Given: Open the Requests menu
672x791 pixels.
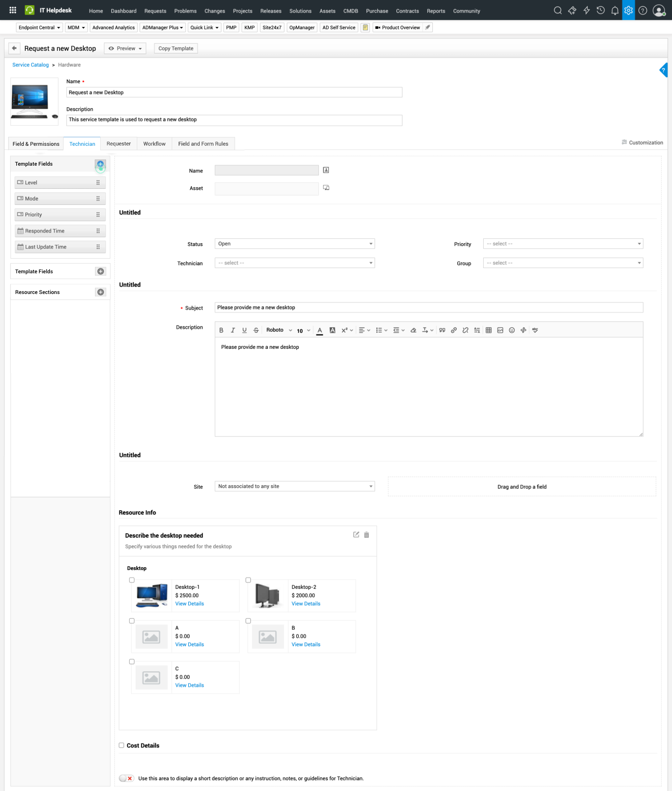Looking at the screenshot, I should click(x=155, y=11).
